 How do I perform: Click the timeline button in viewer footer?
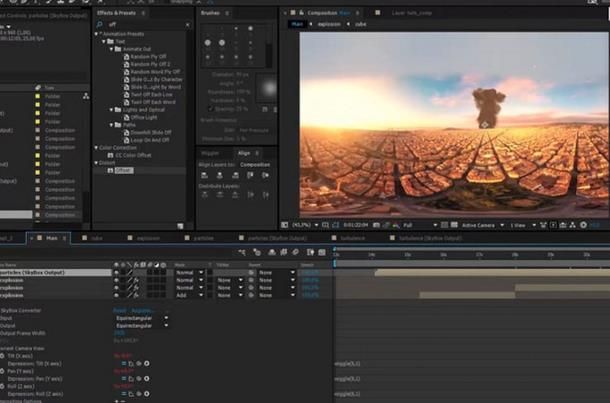pos(563,225)
